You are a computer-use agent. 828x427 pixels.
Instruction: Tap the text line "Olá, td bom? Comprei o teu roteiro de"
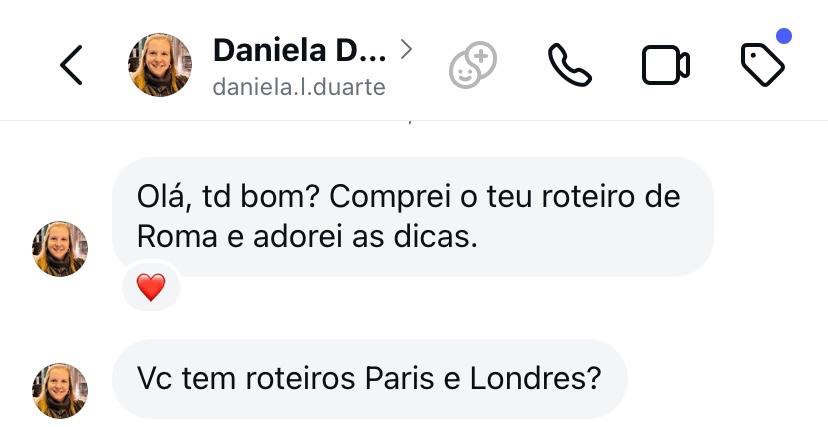click(408, 196)
